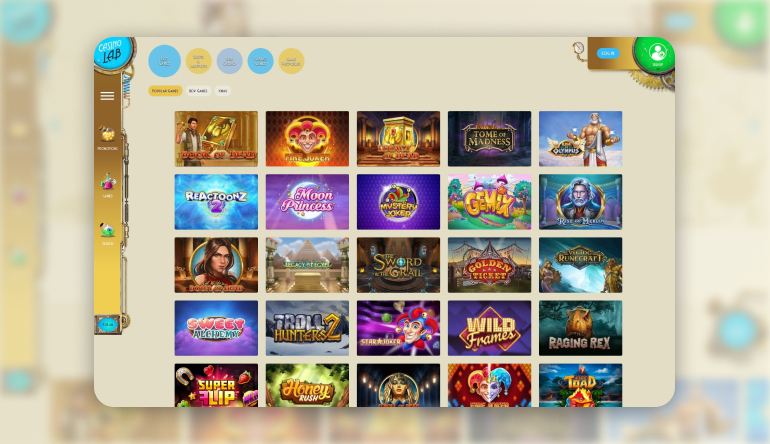Click the Casino Lab logo
This screenshot has width=770, height=444.
click(x=112, y=54)
